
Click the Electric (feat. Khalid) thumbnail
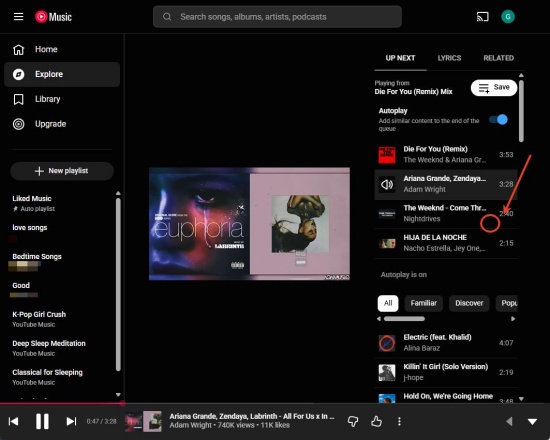coord(387,343)
